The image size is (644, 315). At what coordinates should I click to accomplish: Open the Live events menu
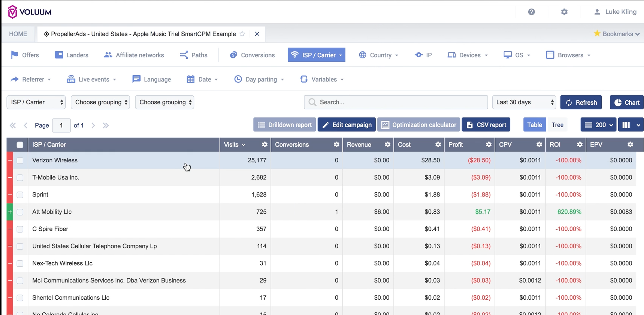[x=92, y=79]
